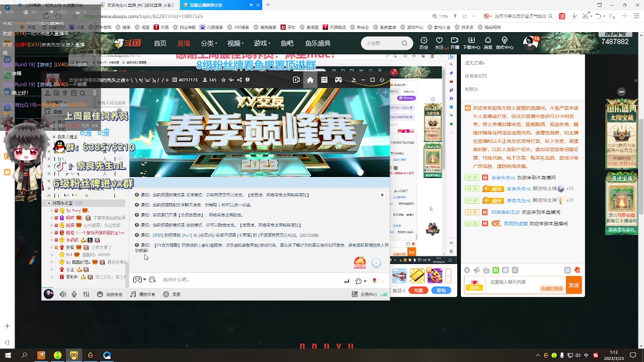Click username 只有缘却无分 in chat
Image resolution: width=644 pixels, height=362 pixels.
[x=505, y=212]
